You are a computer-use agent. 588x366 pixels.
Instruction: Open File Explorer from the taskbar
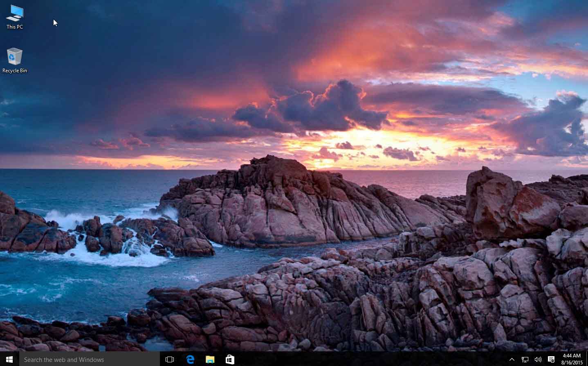(210, 359)
